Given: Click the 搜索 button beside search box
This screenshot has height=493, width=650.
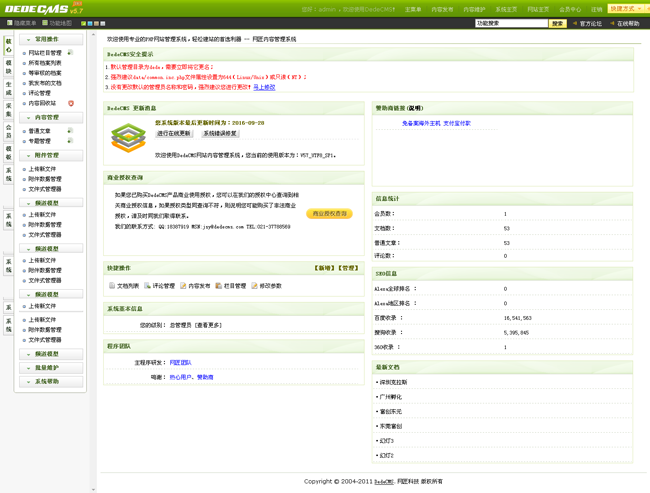Looking at the screenshot, I should coord(558,24).
